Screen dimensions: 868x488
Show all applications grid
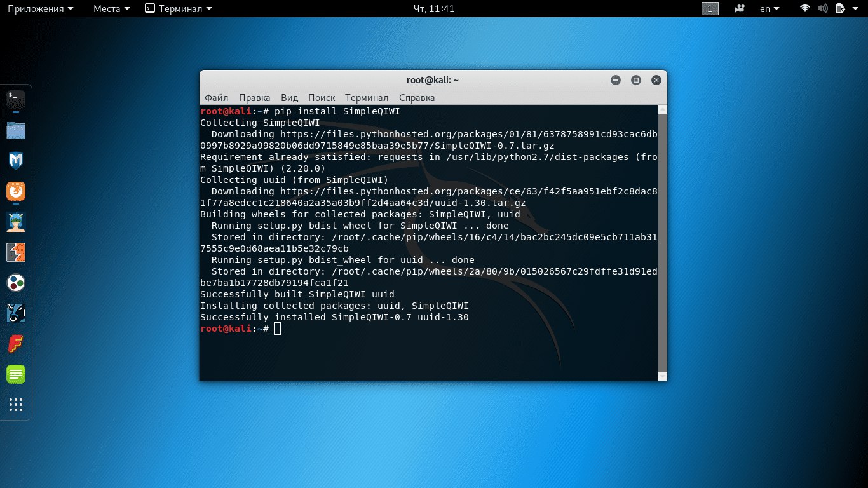16,405
